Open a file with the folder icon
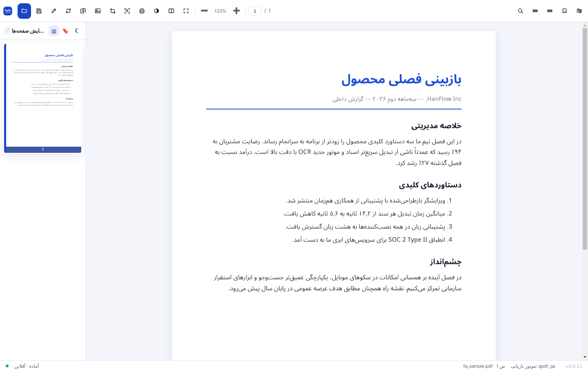 click(24, 11)
